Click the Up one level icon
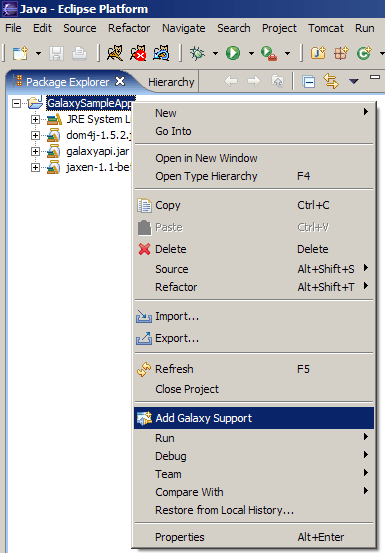The height and width of the screenshot is (553, 385). point(277,81)
